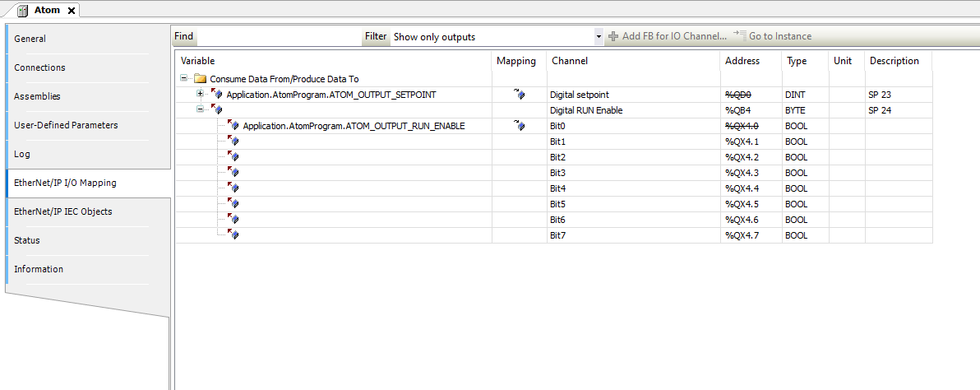Select the Digital RUN Enable channel cell
The image size is (980, 390).
[x=634, y=110]
